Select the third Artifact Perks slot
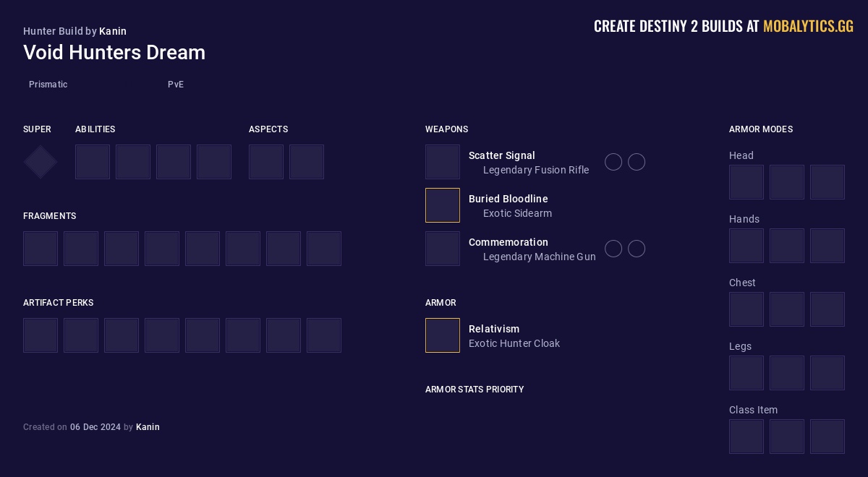This screenshot has width=868, height=477. [122, 335]
